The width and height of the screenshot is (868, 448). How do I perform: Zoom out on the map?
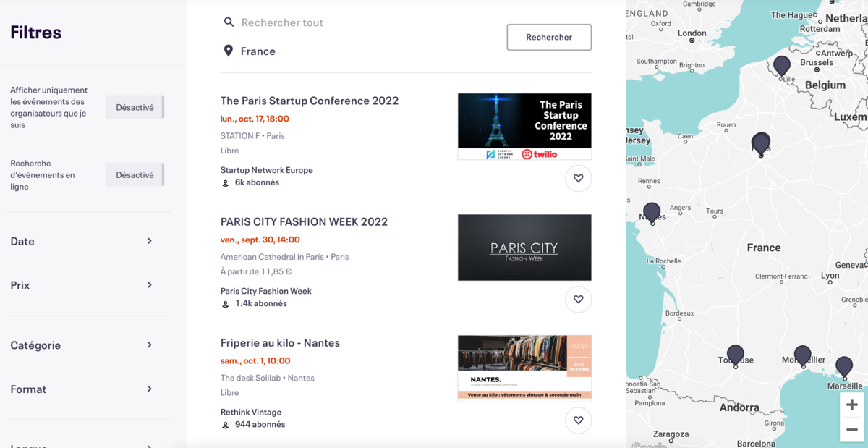tap(852, 429)
